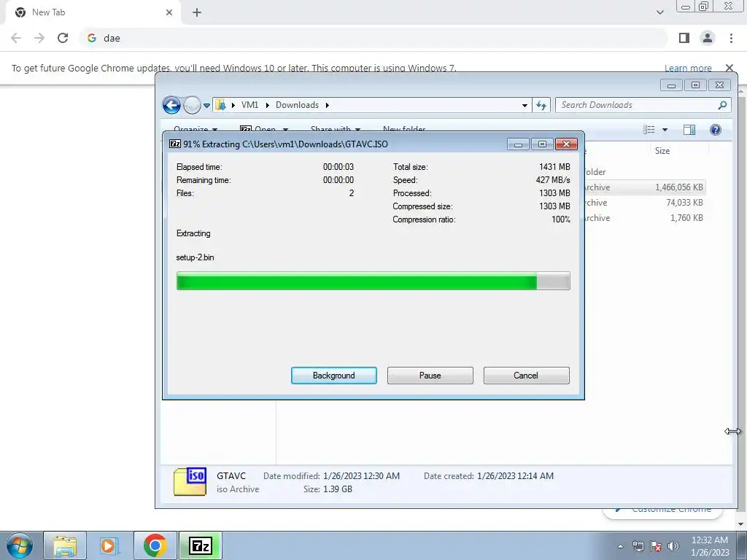Click network tray icon

point(638,546)
